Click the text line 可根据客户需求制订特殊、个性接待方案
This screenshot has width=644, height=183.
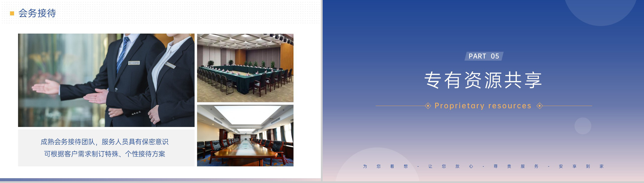[x=104, y=154]
